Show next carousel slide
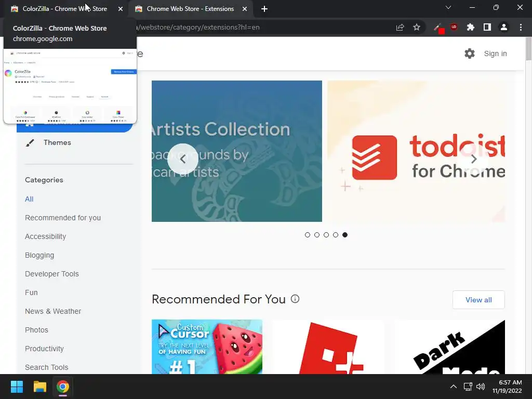532x399 pixels. (x=474, y=159)
